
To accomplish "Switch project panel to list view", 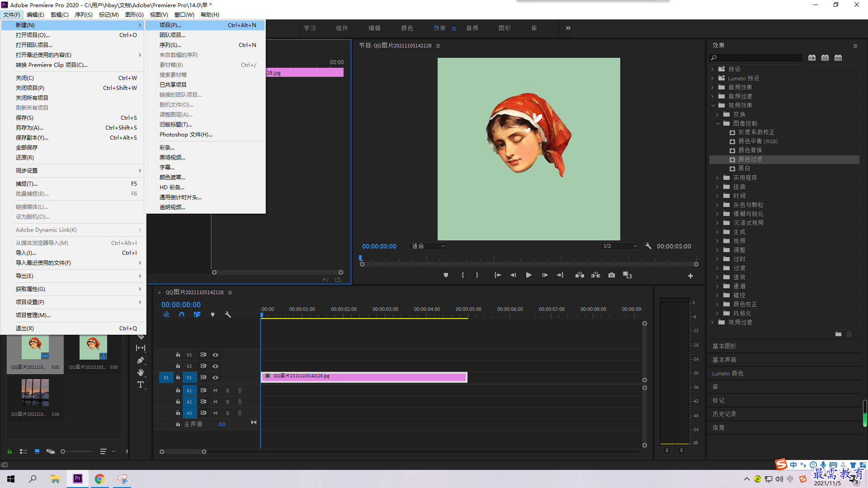I will [24, 451].
